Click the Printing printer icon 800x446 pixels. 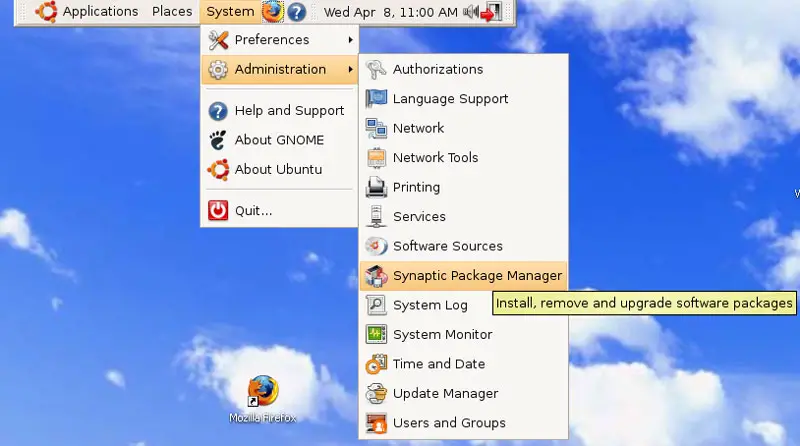coord(377,187)
